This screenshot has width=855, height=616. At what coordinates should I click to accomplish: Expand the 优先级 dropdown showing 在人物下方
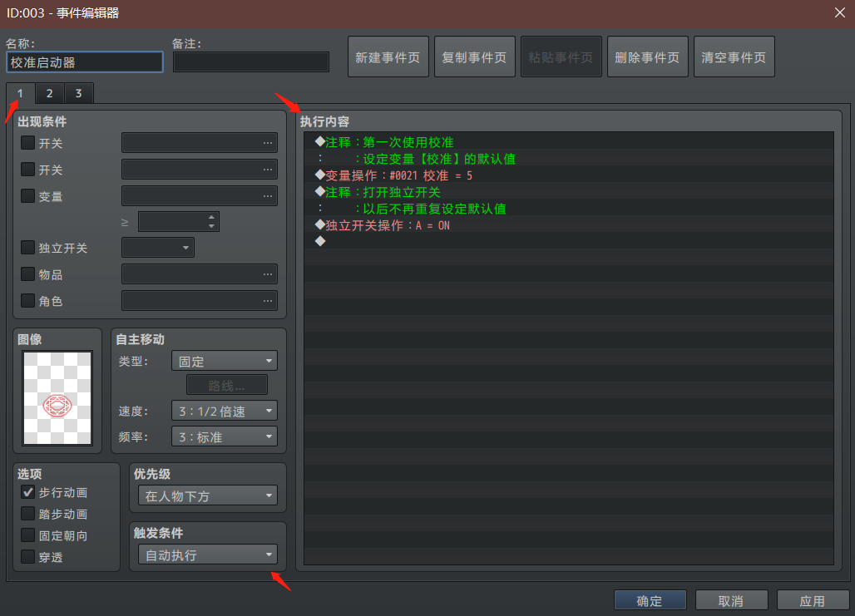pos(208,495)
